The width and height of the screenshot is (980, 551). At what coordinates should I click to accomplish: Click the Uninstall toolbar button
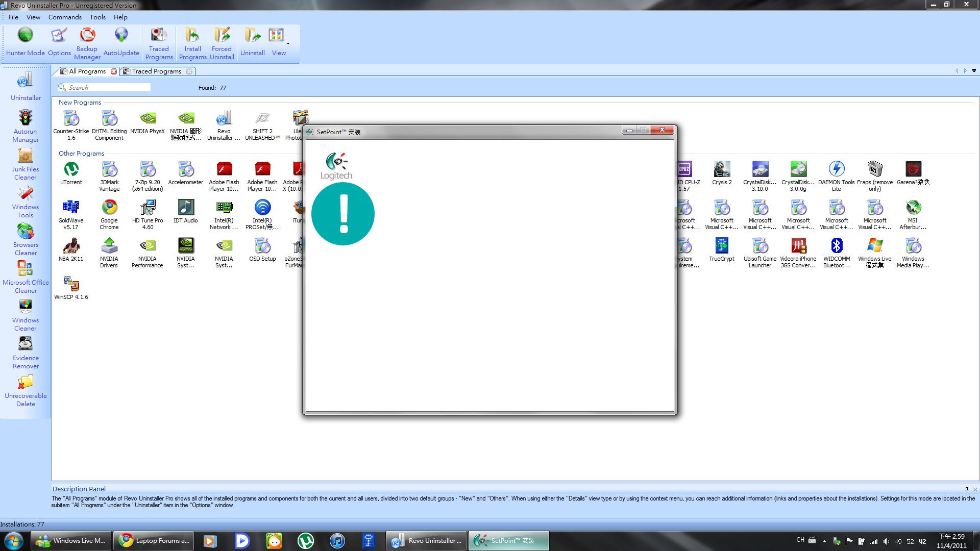click(253, 42)
